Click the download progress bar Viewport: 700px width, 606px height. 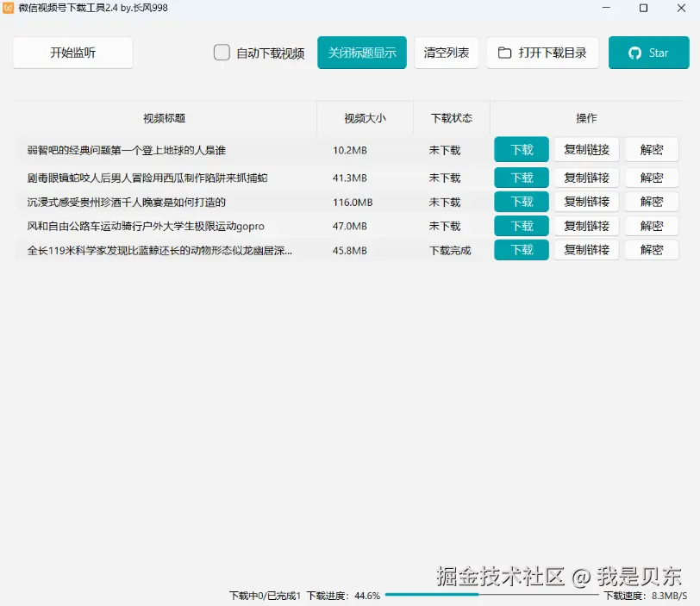point(491,595)
